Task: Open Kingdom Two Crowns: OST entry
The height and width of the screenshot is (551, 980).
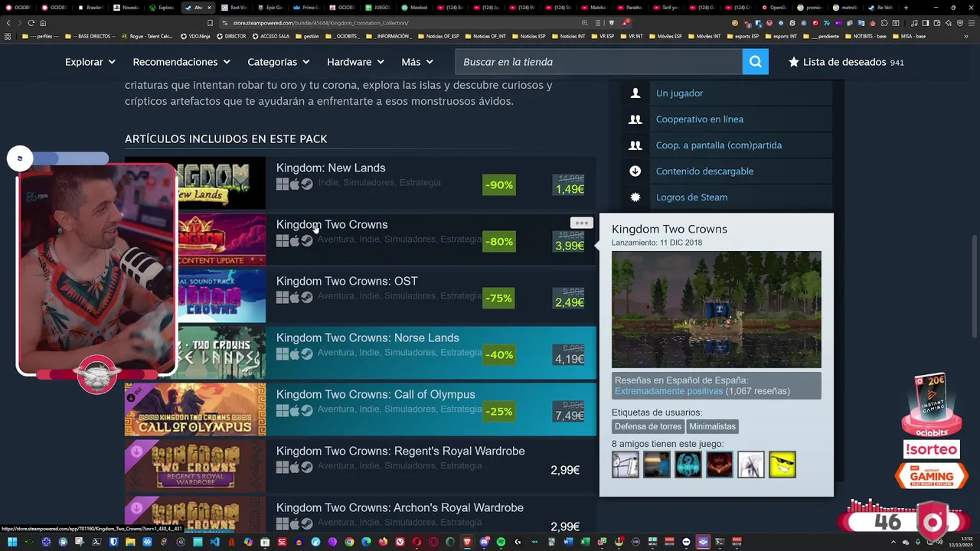Action: point(347,281)
